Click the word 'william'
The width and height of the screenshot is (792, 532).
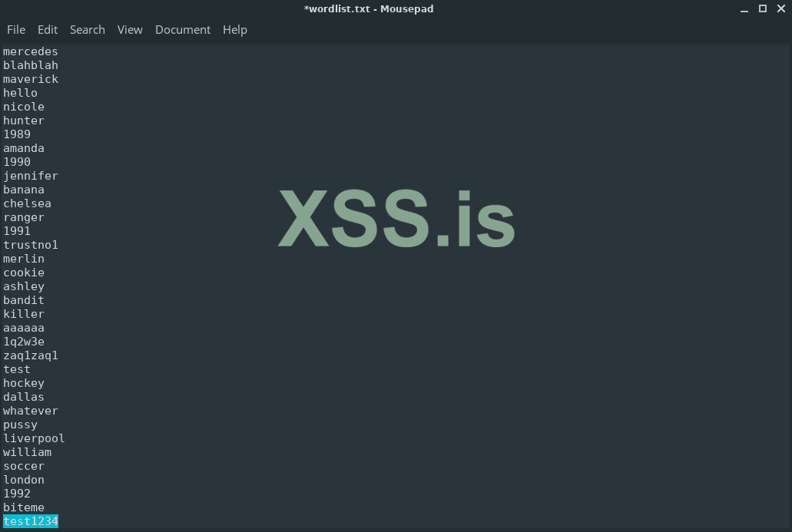[27, 452]
